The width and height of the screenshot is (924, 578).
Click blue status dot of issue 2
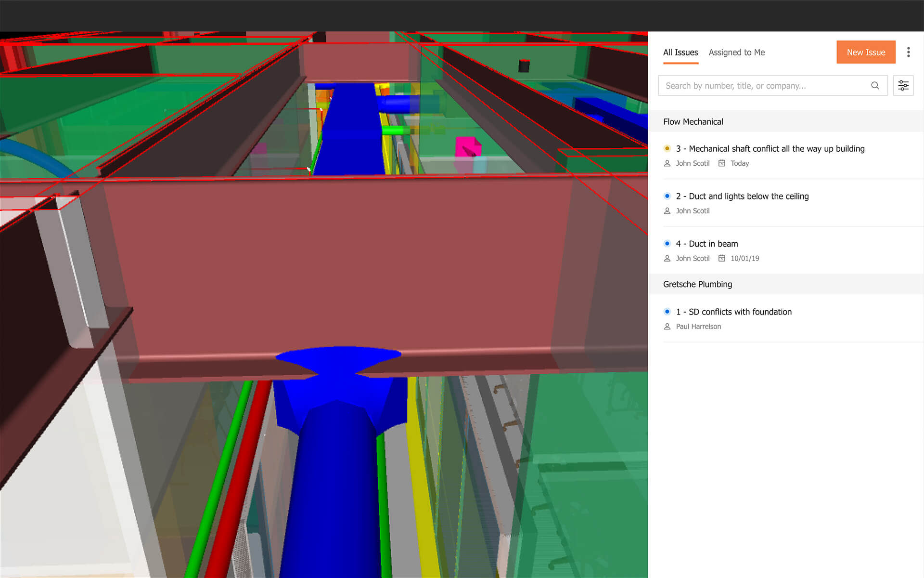(x=667, y=196)
